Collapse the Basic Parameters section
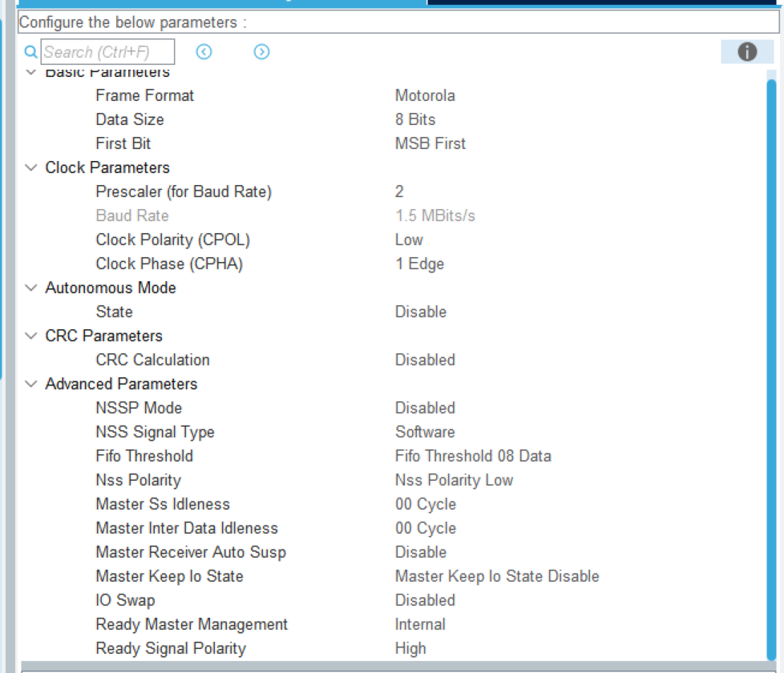Viewport: 784px width, 673px height. [31, 72]
